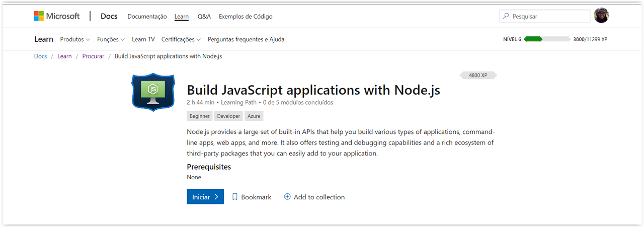Click the Learn section title
This screenshot has height=227, width=644.
coord(44,39)
